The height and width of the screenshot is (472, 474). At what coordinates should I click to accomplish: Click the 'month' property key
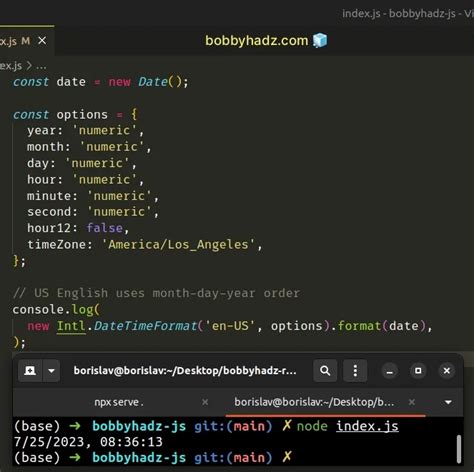45,147
